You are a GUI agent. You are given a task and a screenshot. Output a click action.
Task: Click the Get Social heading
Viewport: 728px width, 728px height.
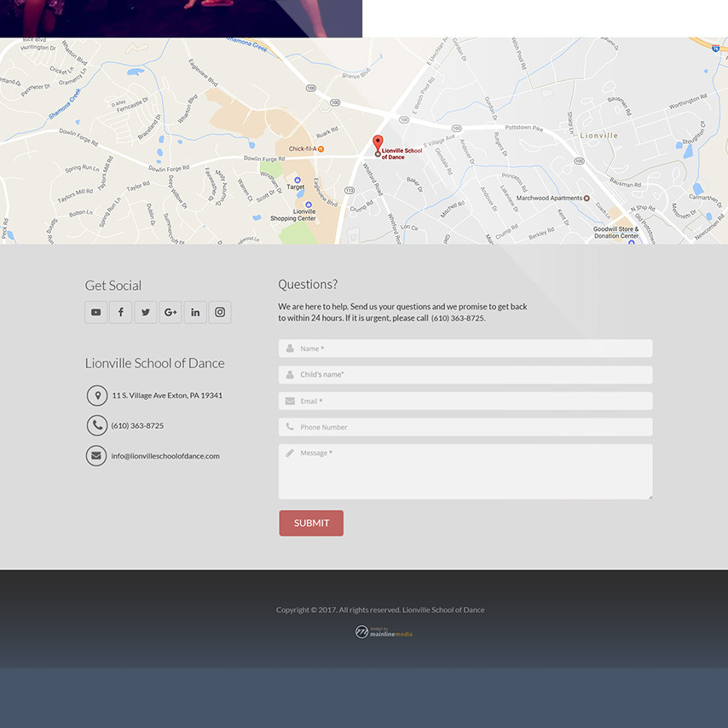tap(113, 286)
